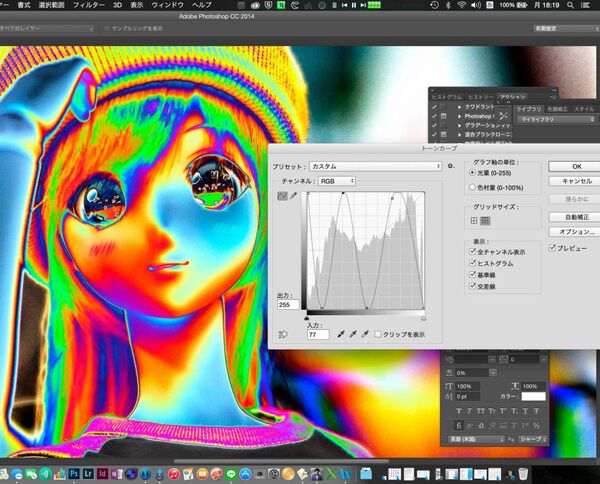This screenshot has height=484, width=600.
Task: Click the white カラー swatch
Action: click(x=533, y=397)
